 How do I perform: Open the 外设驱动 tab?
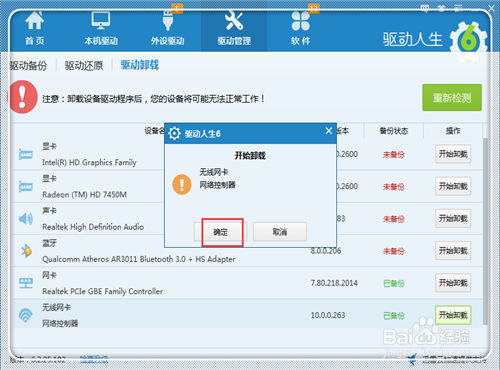168,29
